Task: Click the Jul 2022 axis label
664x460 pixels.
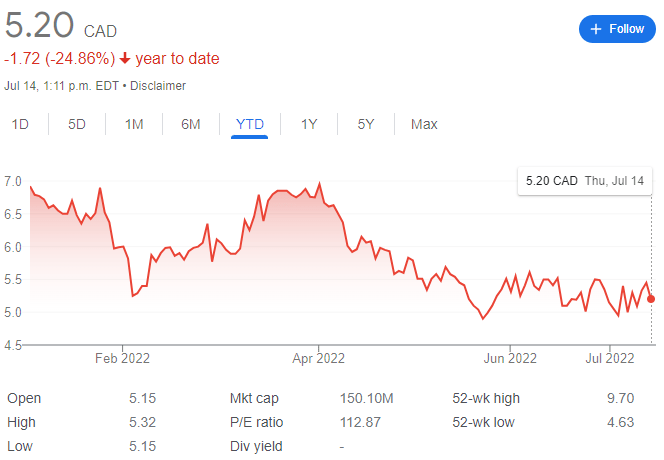Action: pyautogui.click(x=610, y=358)
